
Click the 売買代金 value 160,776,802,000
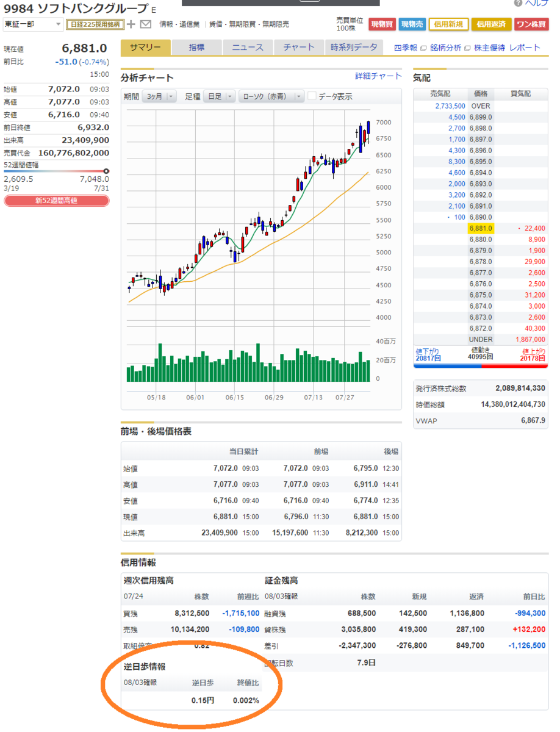point(74,153)
